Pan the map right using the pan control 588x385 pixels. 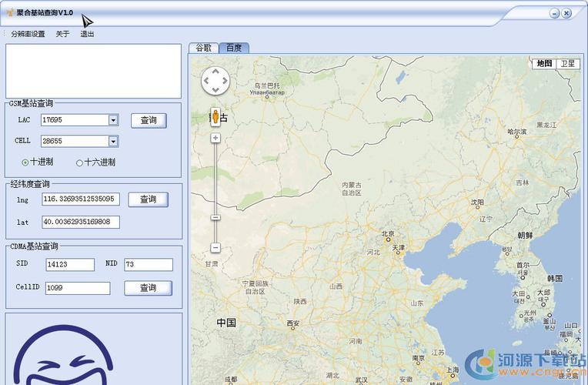(225, 81)
